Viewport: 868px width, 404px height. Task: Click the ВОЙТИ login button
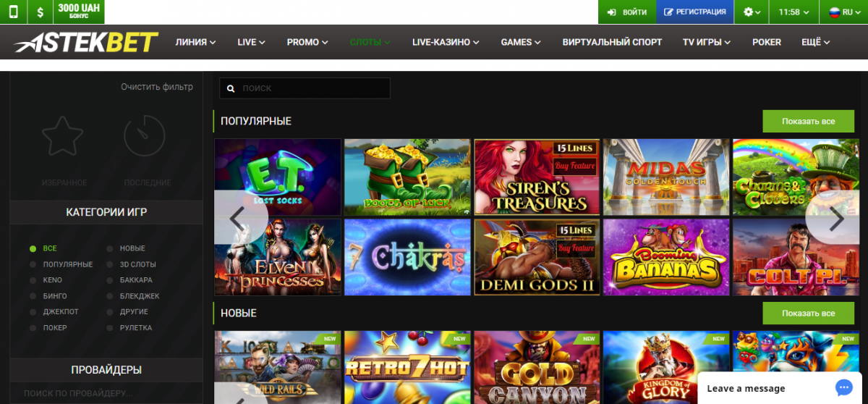627,12
